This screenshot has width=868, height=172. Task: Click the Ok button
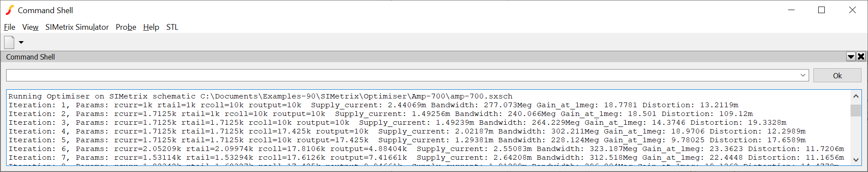[837, 75]
